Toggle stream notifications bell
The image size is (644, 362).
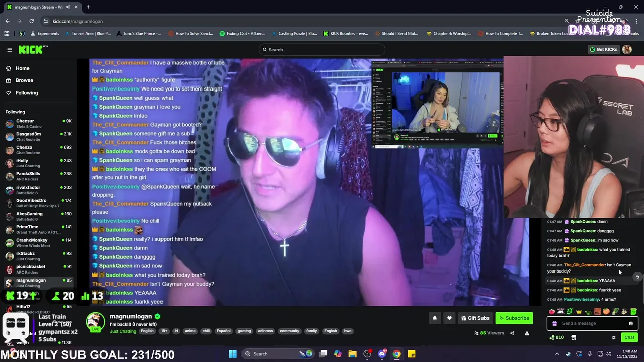click(435, 318)
